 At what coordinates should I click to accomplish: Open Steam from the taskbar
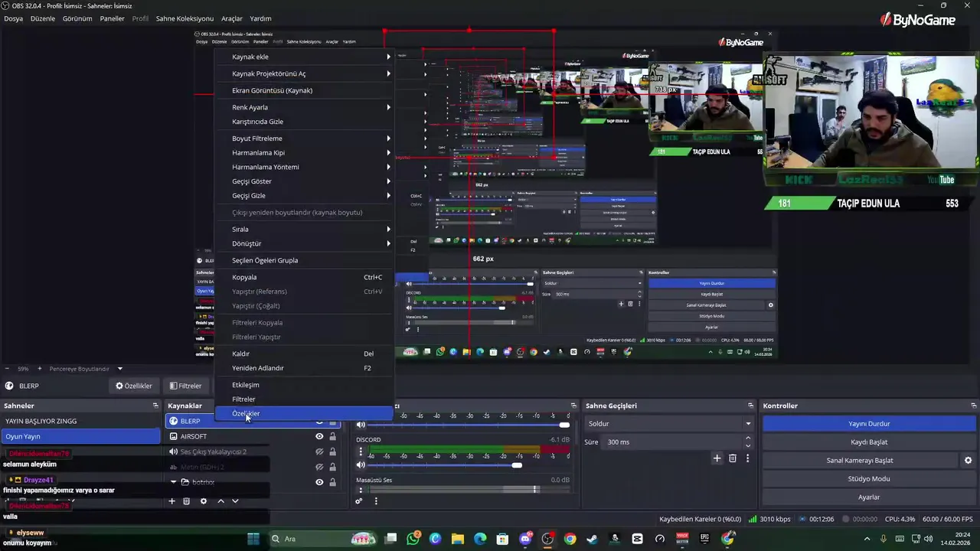(x=592, y=539)
